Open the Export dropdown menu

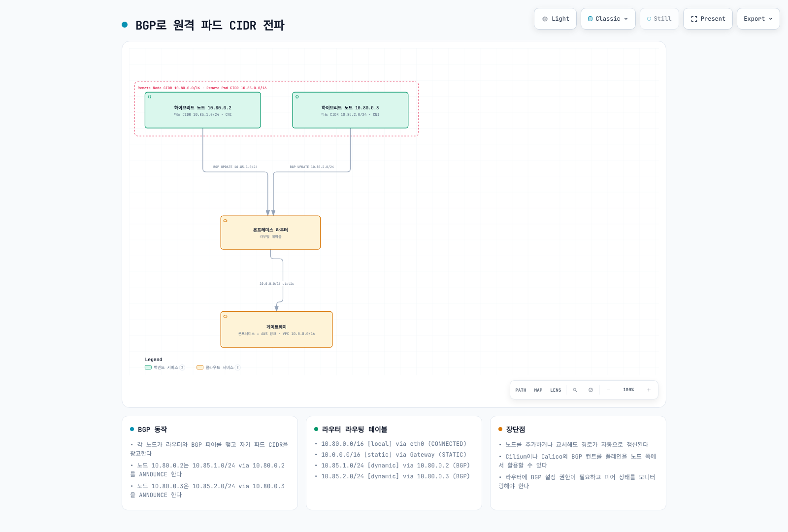(x=758, y=19)
